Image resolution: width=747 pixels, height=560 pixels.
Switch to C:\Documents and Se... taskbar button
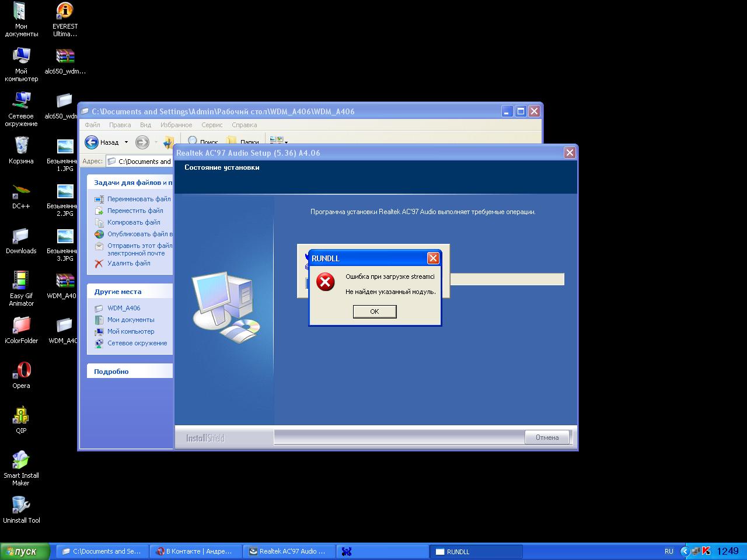[x=102, y=551]
